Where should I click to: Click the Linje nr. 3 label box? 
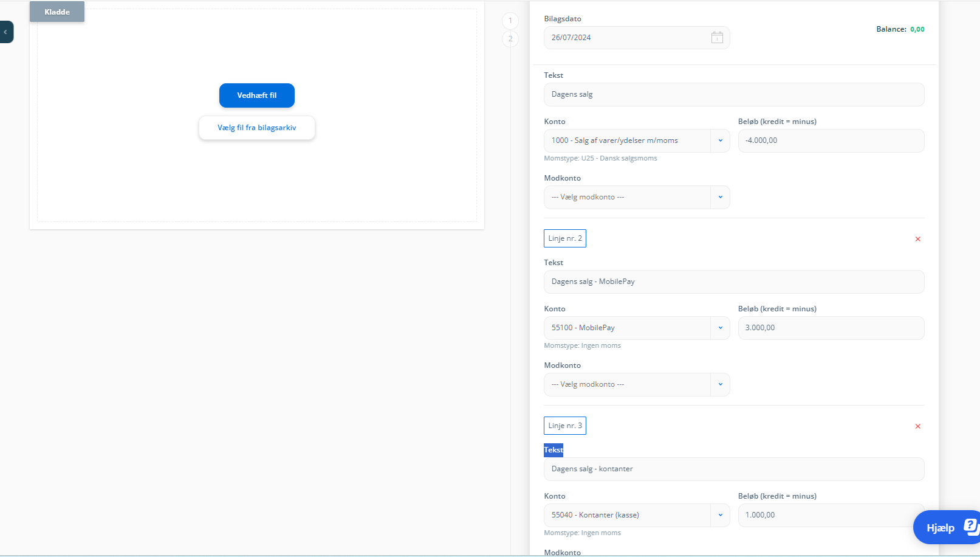click(x=564, y=426)
